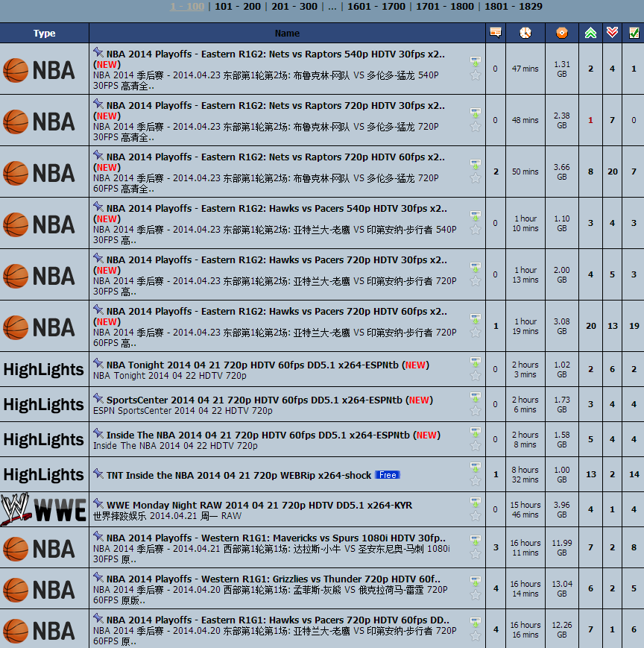Seeder count 20 on Hawks vs Pacers 60fps
The image size is (644, 648).
(591, 326)
